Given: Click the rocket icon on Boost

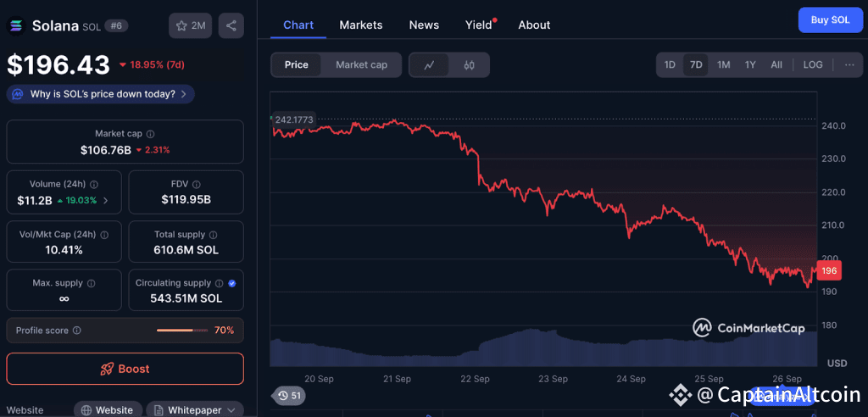Looking at the screenshot, I should pos(108,369).
